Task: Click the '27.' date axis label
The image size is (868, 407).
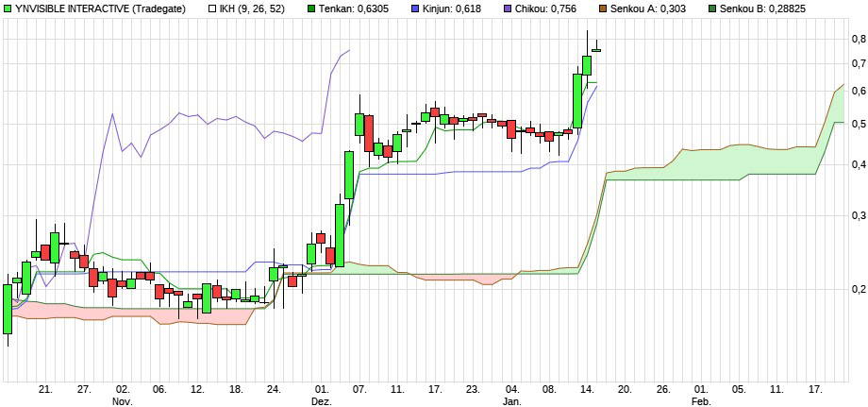Action: [x=84, y=390]
